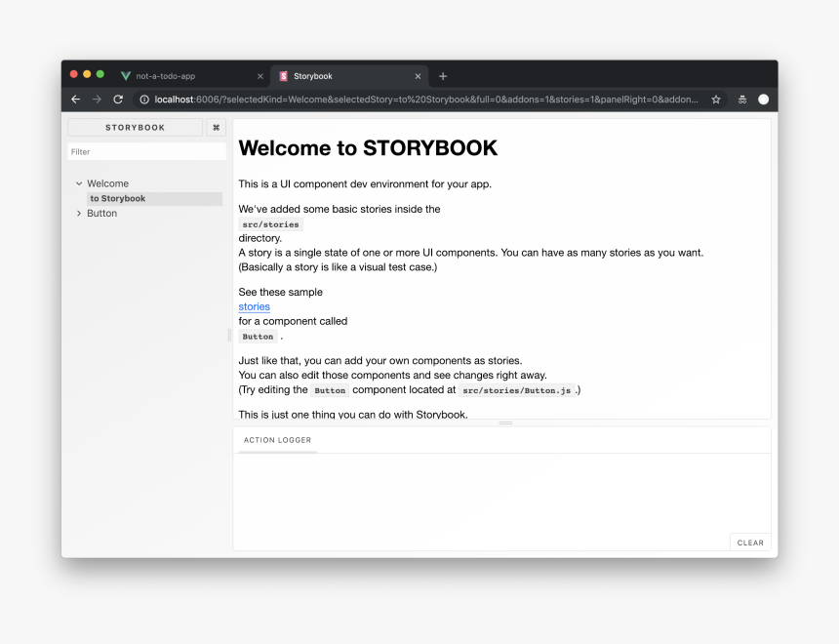Click the 'Button' code label after 'Try editing the'
The height and width of the screenshot is (644, 839).
pos(330,390)
